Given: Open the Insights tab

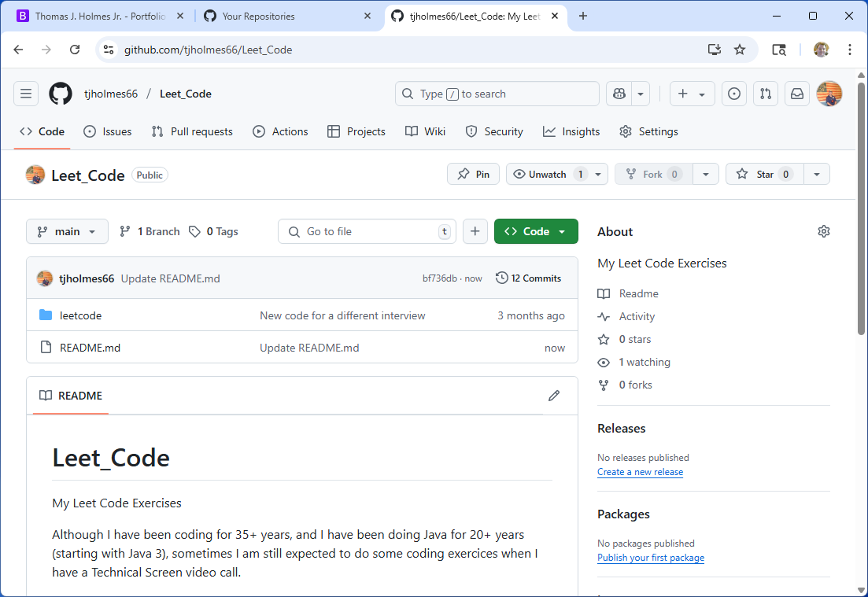Looking at the screenshot, I should (571, 131).
